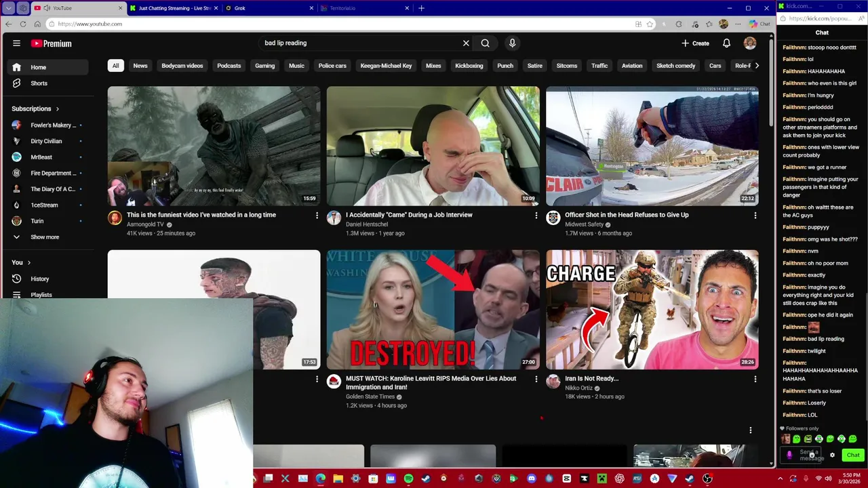Open the Golden State Times channel avatar

[x=334, y=381]
